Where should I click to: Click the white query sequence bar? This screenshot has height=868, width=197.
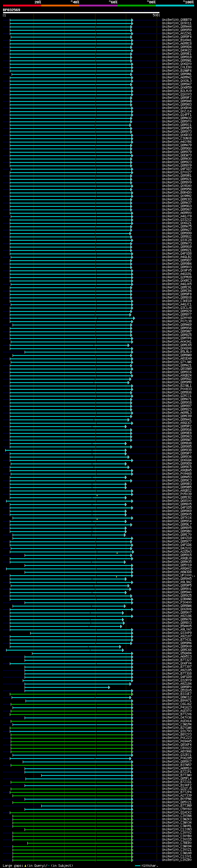[81, 13]
